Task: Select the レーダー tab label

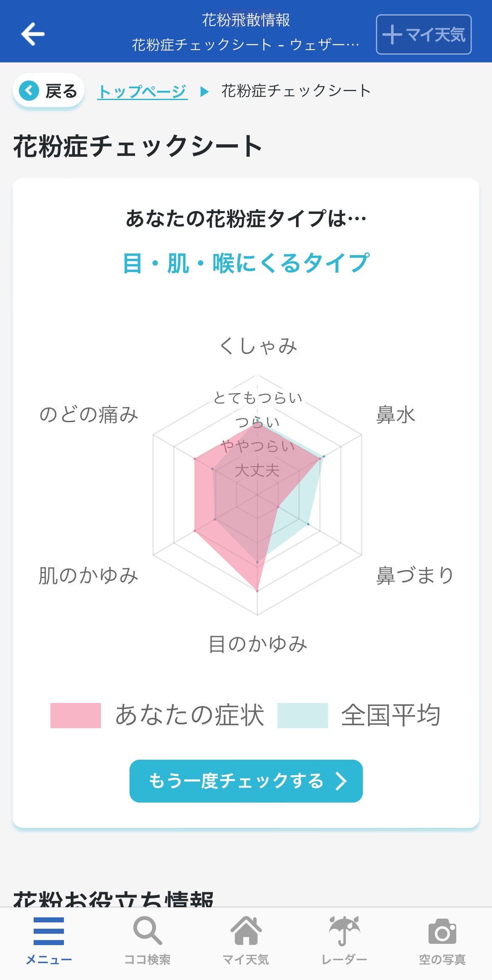Action: (x=344, y=959)
